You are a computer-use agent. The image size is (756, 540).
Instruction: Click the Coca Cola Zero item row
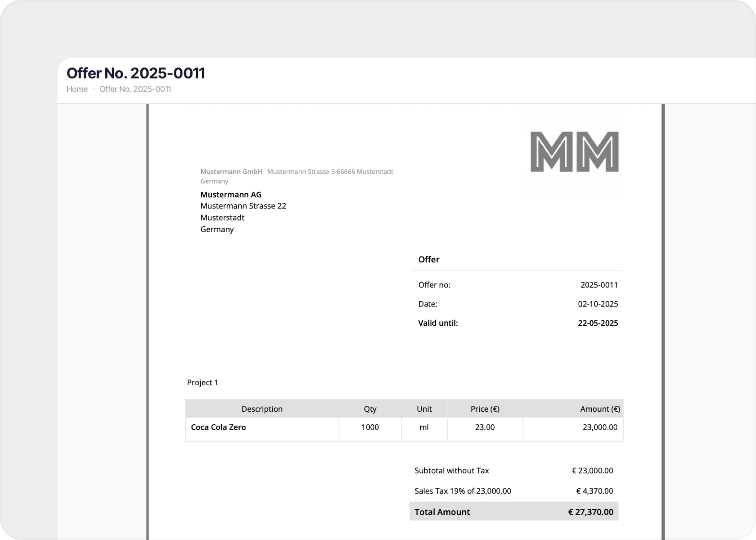point(404,429)
